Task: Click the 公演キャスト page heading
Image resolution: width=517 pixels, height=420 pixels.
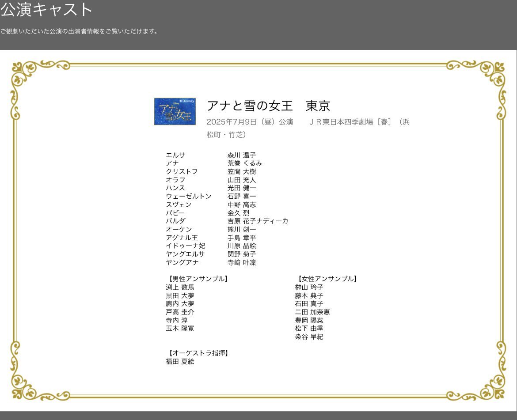Action: tap(46, 9)
